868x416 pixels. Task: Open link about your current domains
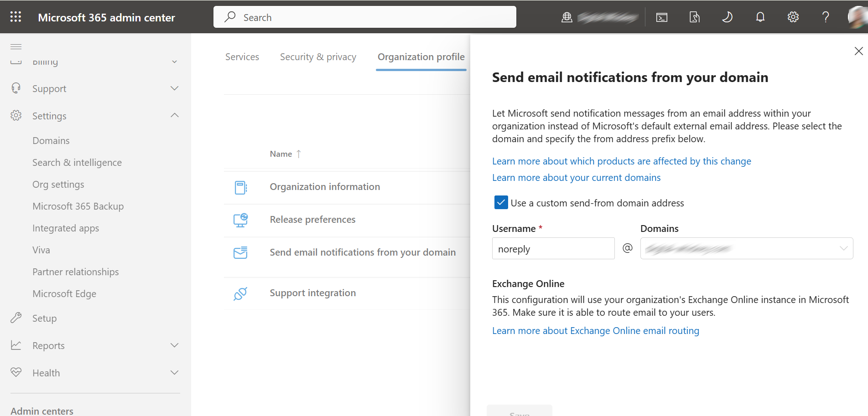coord(576,178)
